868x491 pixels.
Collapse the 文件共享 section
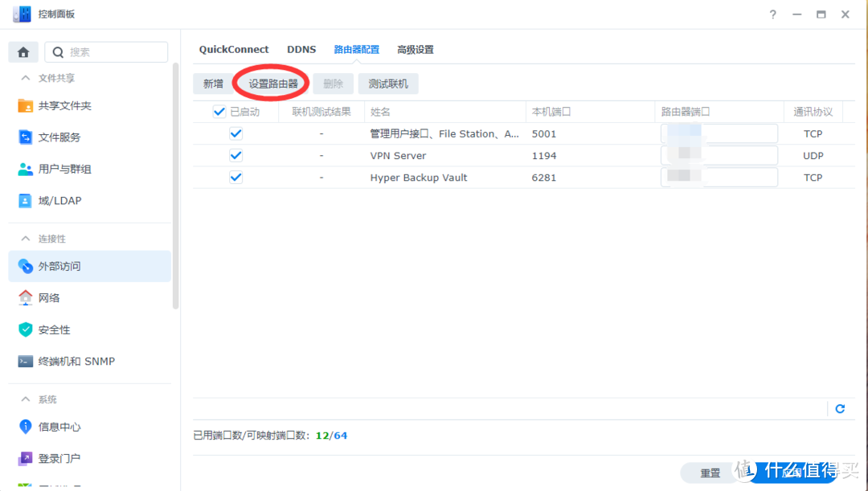pos(26,78)
